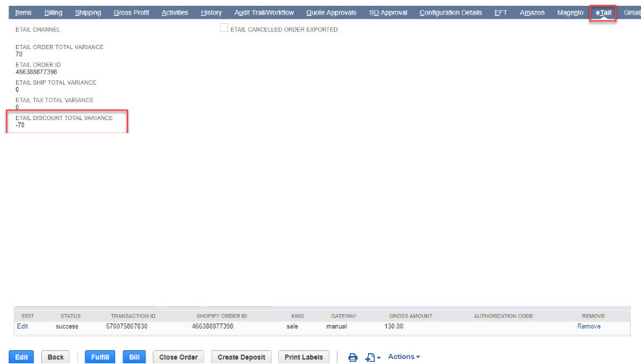Switch to the eTail tab
641x364 pixels.
(x=603, y=13)
